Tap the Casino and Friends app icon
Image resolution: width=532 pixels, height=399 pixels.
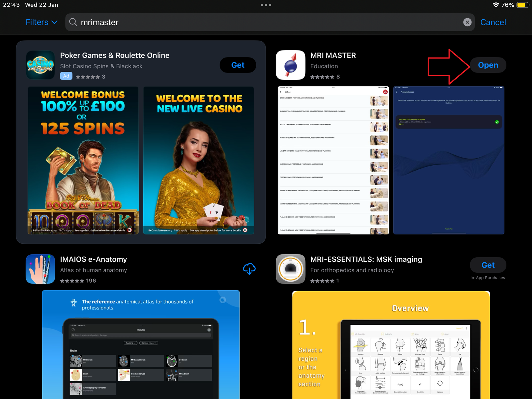pyautogui.click(x=40, y=65)
